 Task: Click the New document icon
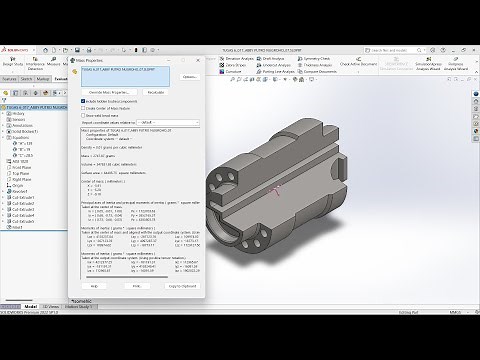(54, 50)
